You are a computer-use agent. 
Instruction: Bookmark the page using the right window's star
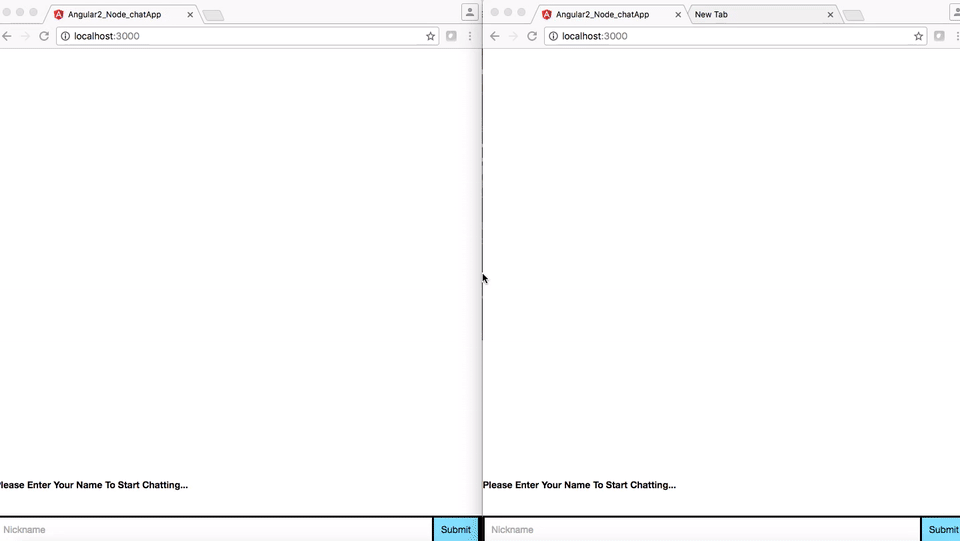pyautogui.click(x=918, y=36)
